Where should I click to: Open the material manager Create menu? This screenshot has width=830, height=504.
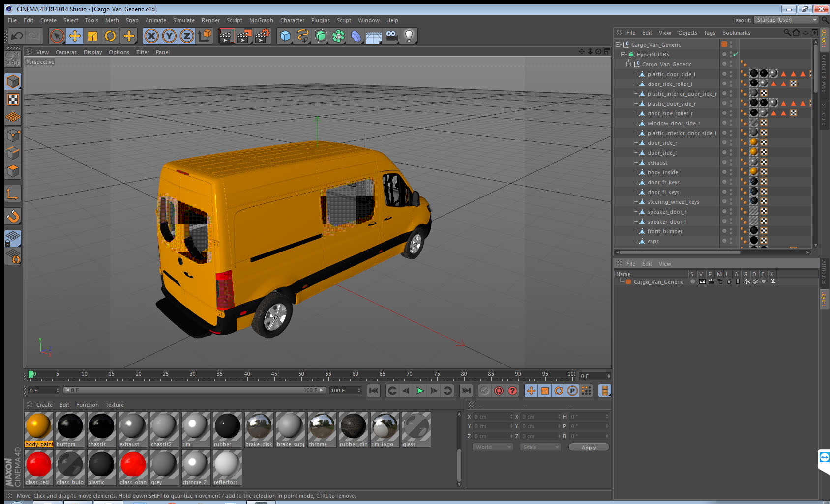coord(44,405)
